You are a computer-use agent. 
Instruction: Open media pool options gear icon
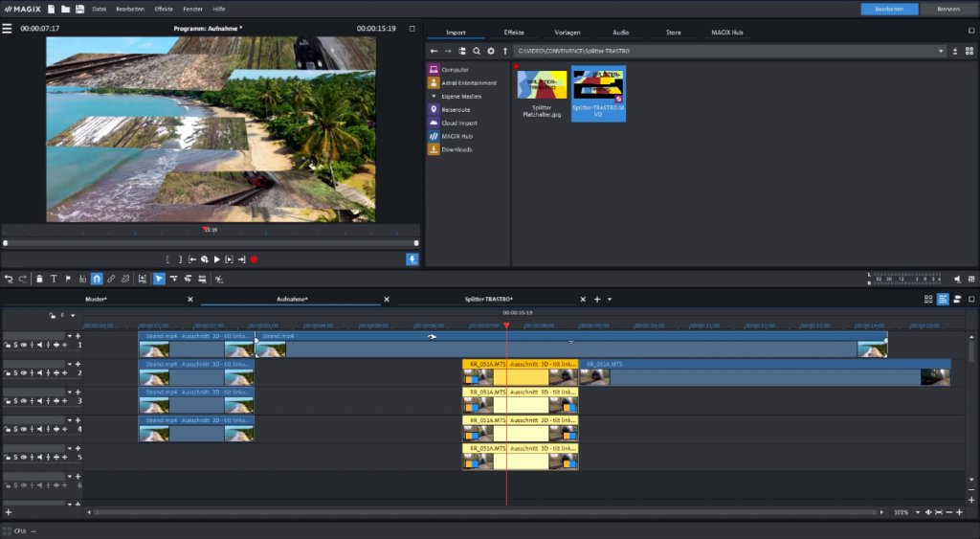[491, 52]
